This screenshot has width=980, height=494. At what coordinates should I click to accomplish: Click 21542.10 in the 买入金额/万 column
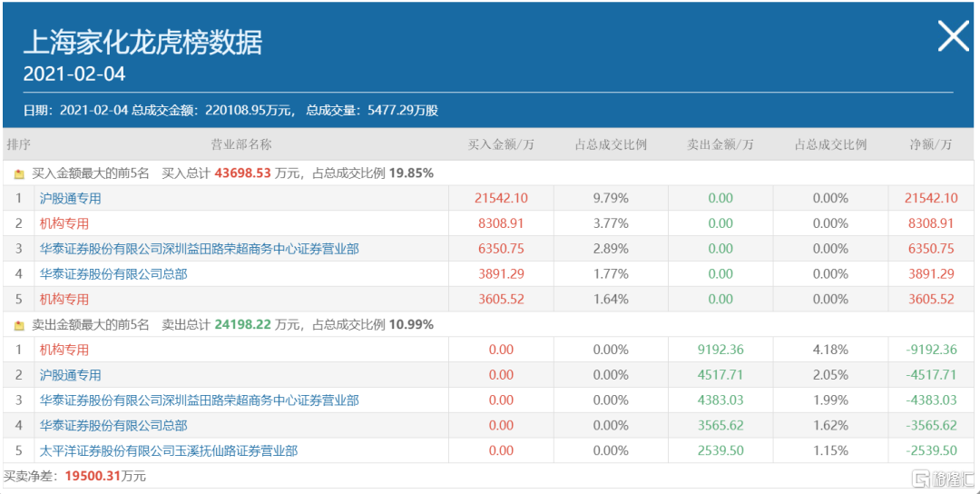(501, 198)
